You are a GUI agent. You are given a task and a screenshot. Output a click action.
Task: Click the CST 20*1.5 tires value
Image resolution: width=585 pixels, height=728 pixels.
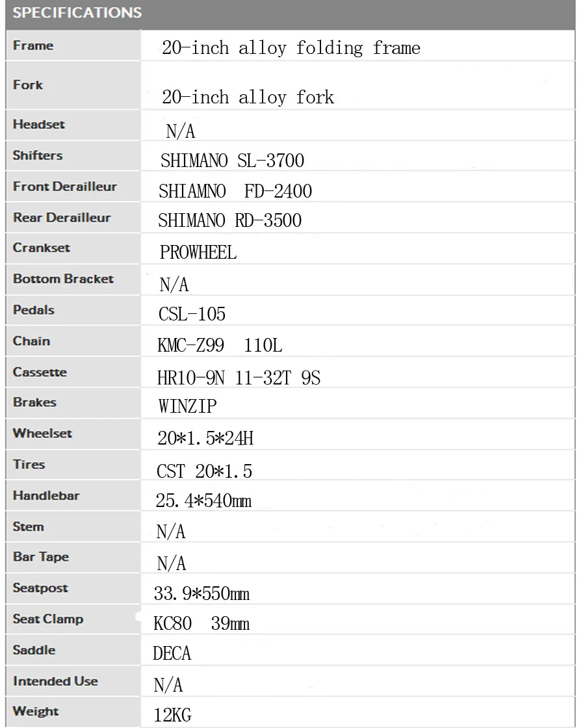click(x=204, y=471)
